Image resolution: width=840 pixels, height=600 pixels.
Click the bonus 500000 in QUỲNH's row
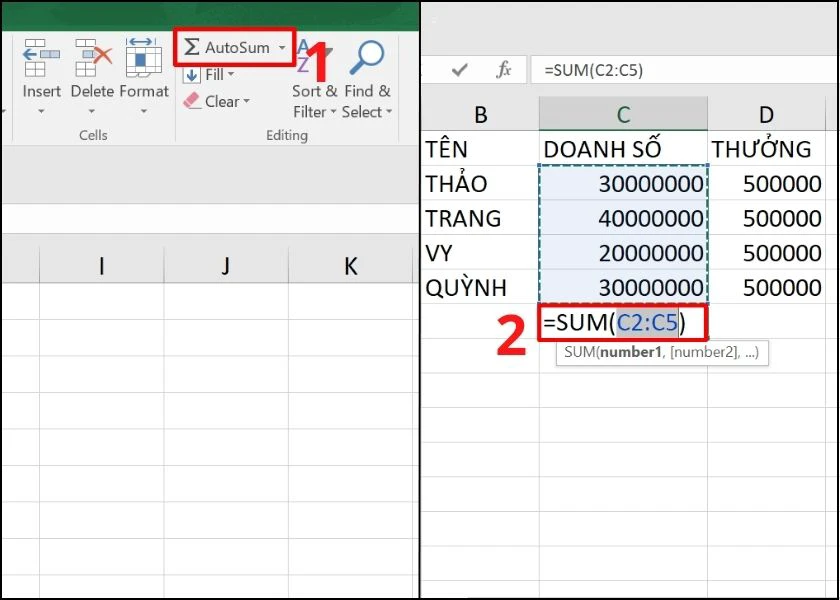767,287
